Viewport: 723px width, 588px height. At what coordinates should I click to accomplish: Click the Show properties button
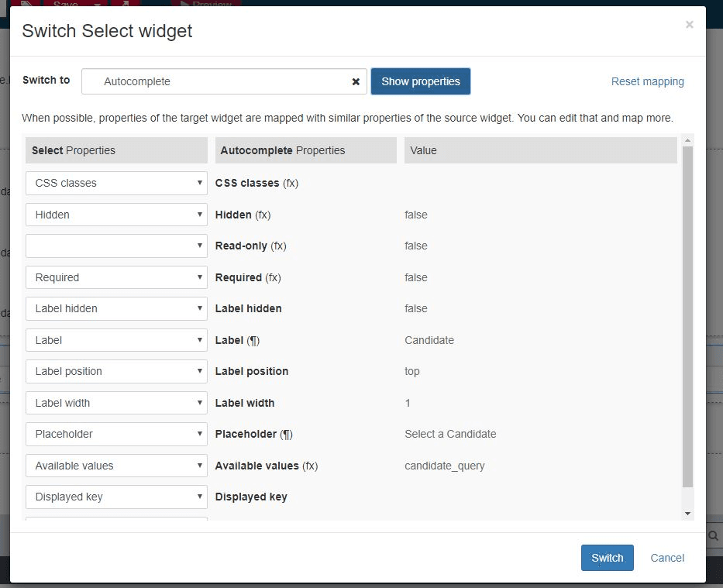[x=421, y=81]
